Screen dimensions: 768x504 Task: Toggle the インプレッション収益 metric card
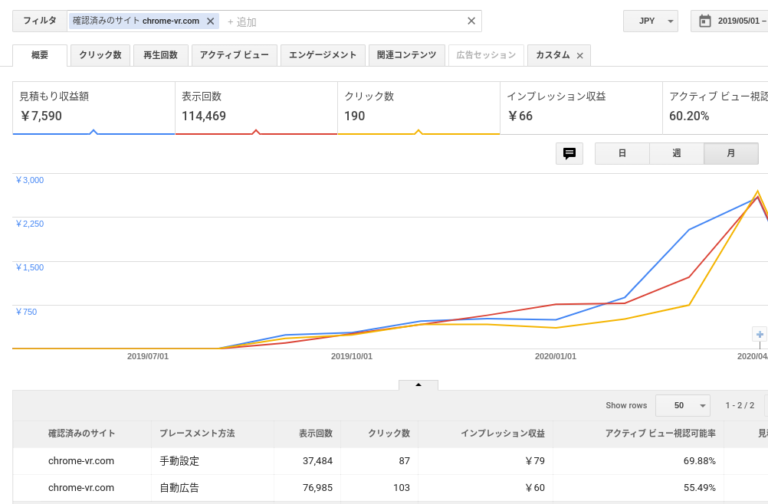581,108
